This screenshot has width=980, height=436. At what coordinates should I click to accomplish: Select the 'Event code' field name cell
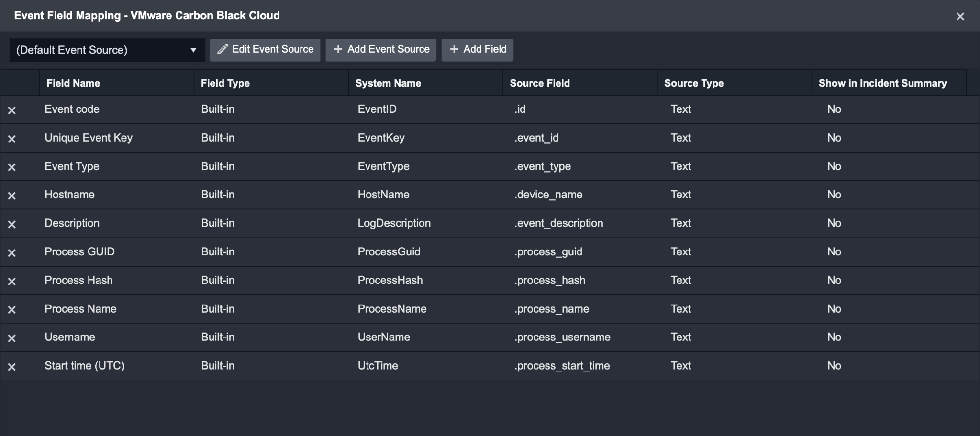72,109
